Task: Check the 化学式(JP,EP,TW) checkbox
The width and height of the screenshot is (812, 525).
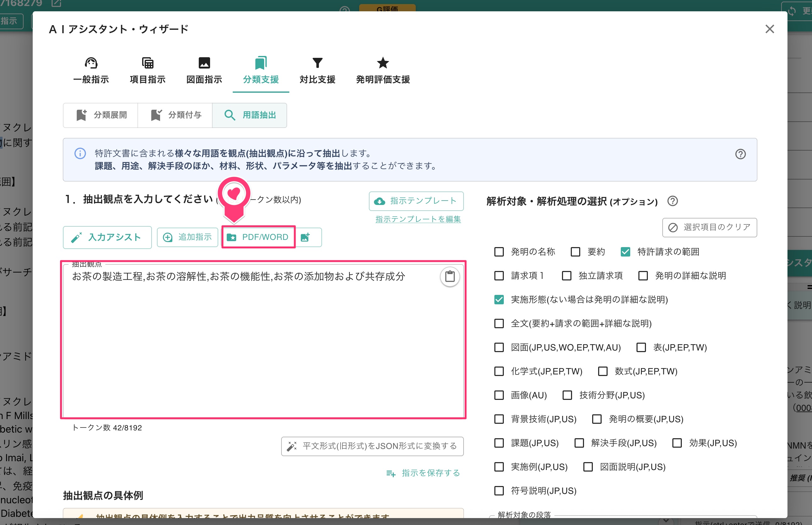Action: 499,371
